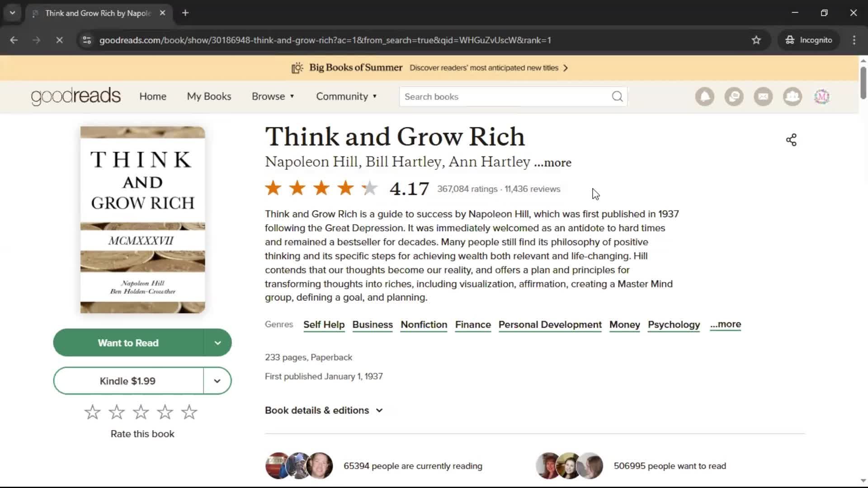Click the 4.17 average rating stars

[321, 188]
